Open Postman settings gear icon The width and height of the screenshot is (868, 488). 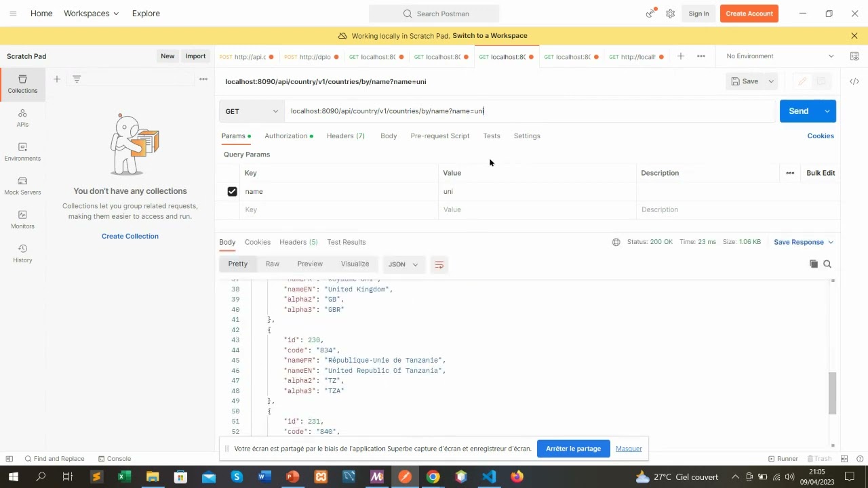[x=670, y=14]
